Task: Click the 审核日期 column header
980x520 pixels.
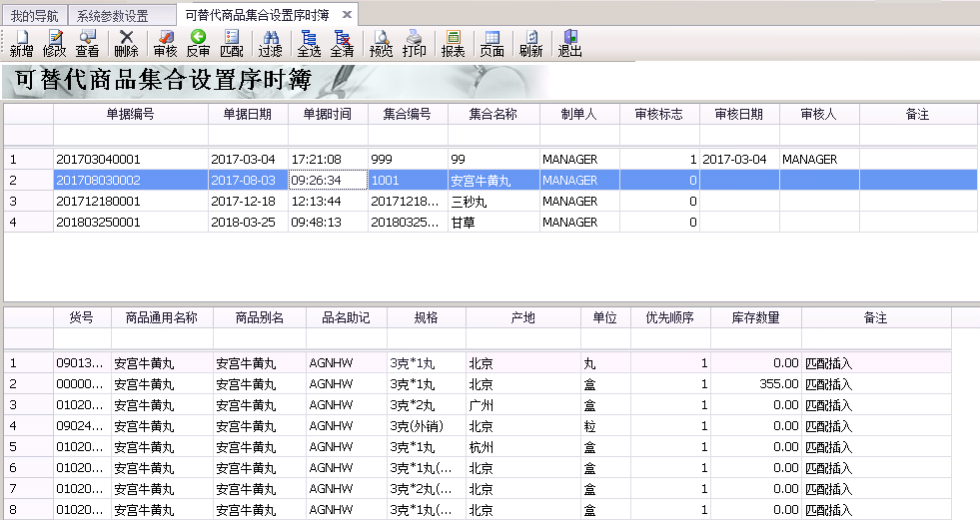Action: point(739,114)
